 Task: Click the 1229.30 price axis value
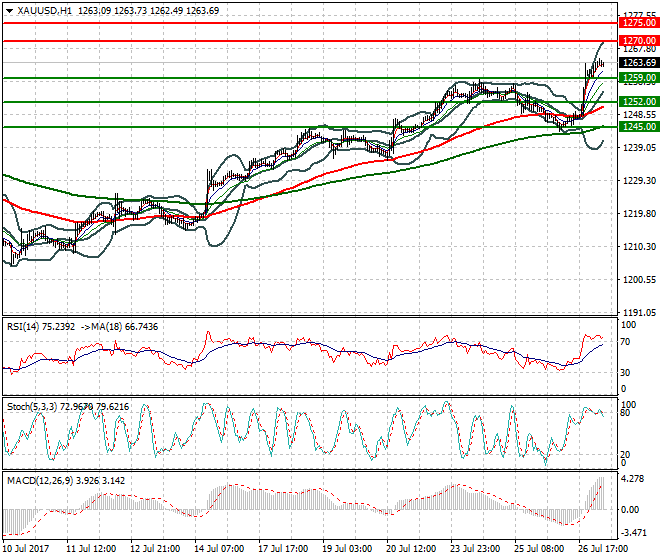pos(639,181)
